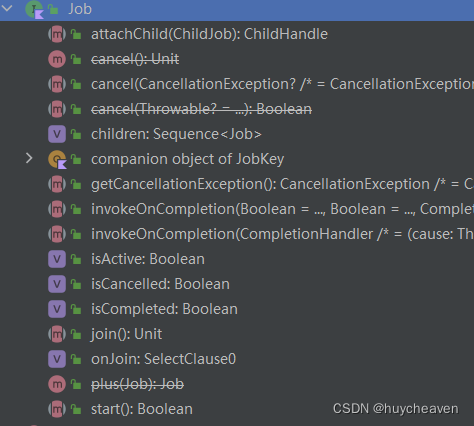The height and width of the screenshot is (426, 474).
Task: Select isCancelled: Boolean property
Action: [160, 284]
